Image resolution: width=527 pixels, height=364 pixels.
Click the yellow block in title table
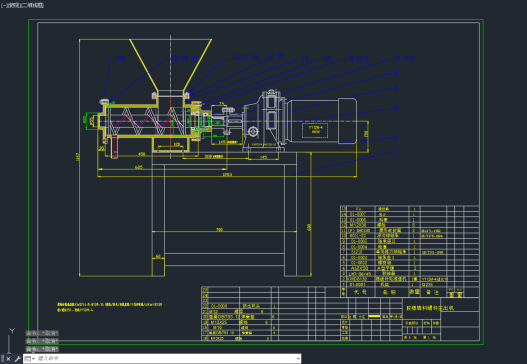click(x=374, y=316)
